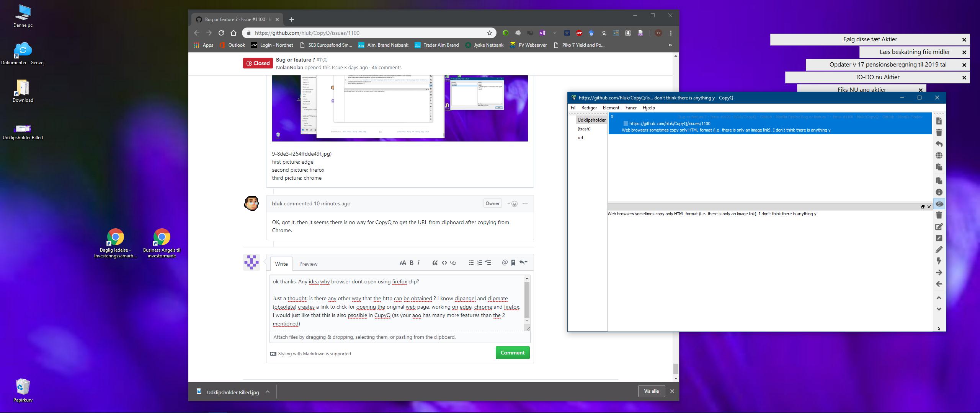Apply bold formatting to comment text
The height and width of the screenshot is (413, 980).
point(411,263)
